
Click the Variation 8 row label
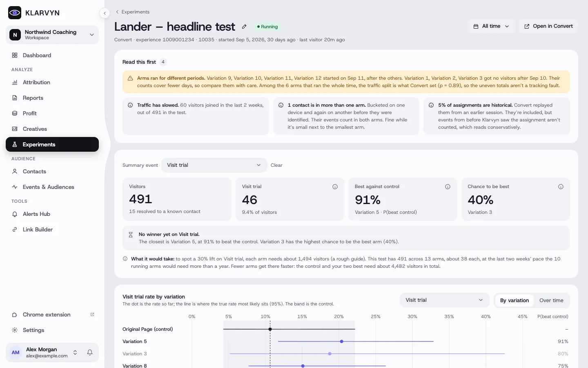[x=135, y=366]
